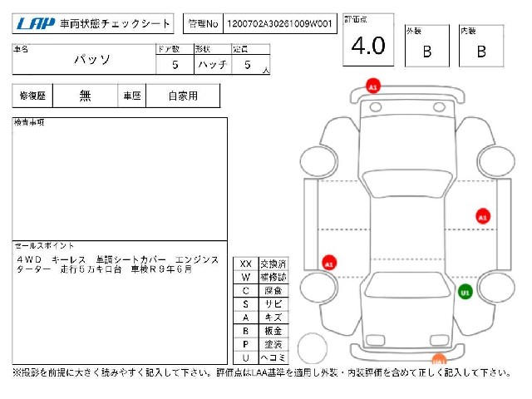Viewport: 532px width, 399px height.
Task: Click the W 補修跡 legend row
Action: [260, 277]
